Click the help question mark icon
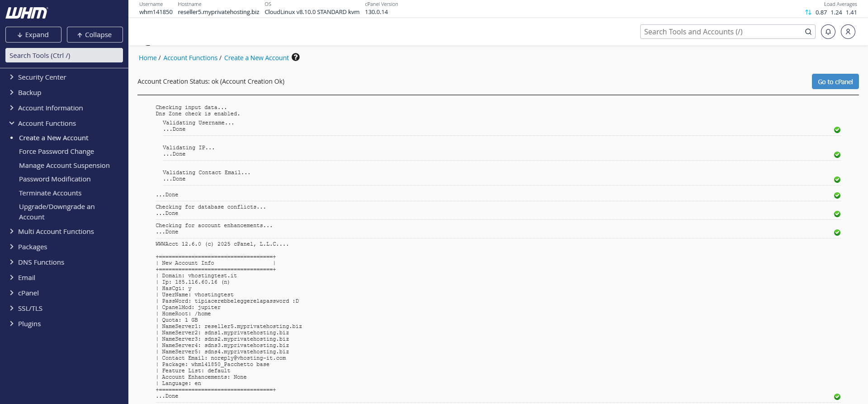The height and width of the screenshot is (404, 868). 296,57
